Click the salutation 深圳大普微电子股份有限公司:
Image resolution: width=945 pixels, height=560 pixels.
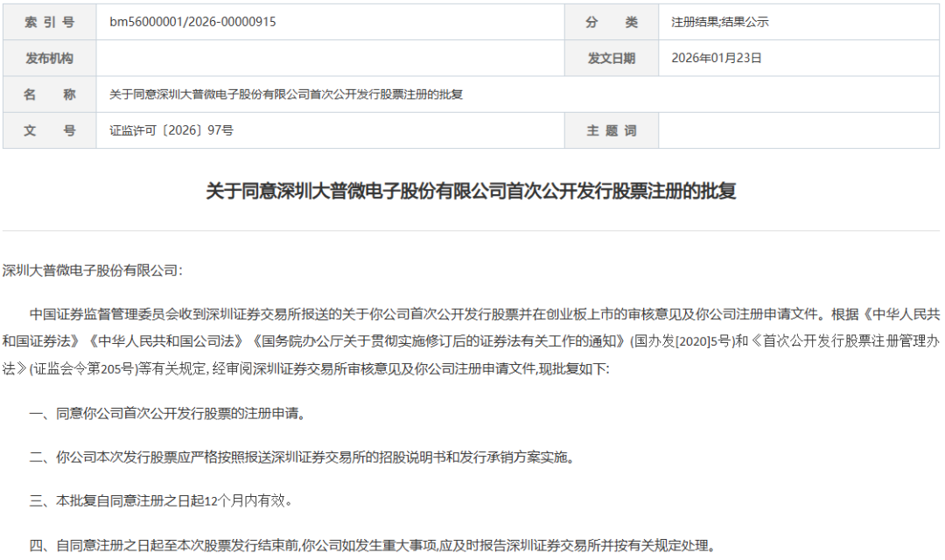click(x=92, y=270)
